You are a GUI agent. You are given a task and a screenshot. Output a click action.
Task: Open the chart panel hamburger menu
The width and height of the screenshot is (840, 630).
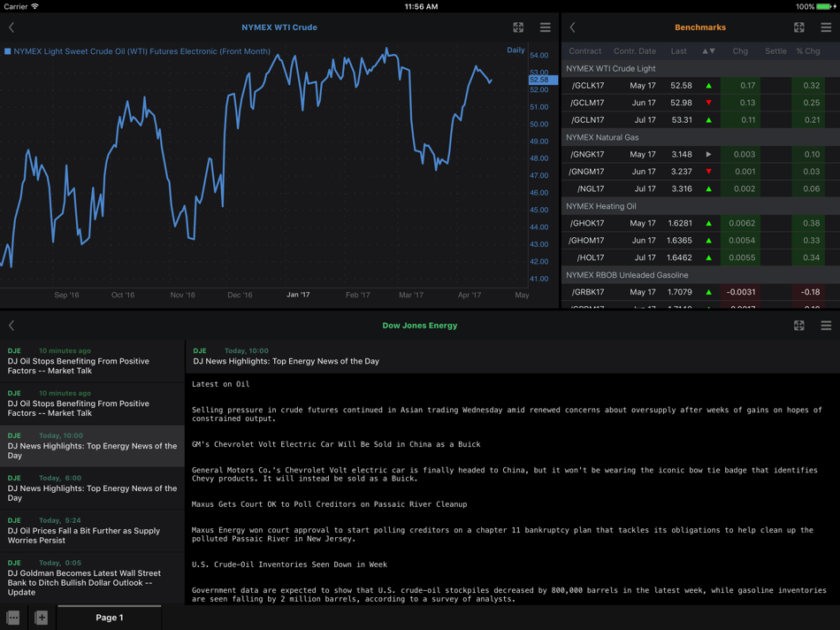[x=545, y=27]
